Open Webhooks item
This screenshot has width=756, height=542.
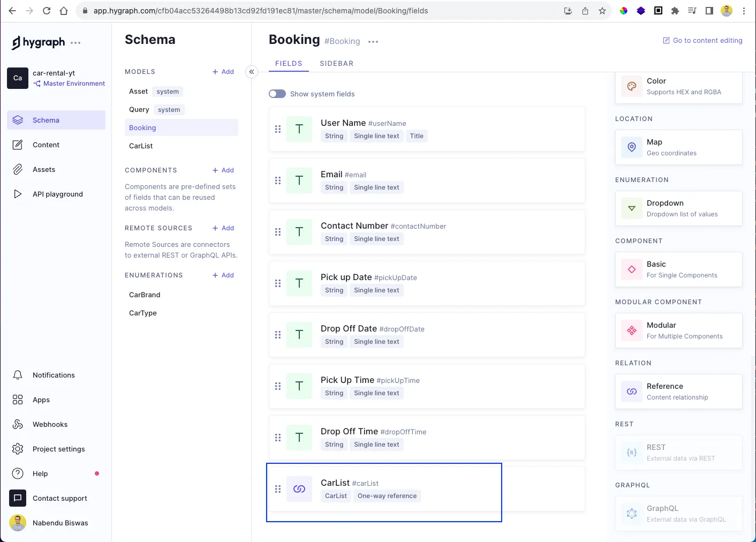pos(56,424)
